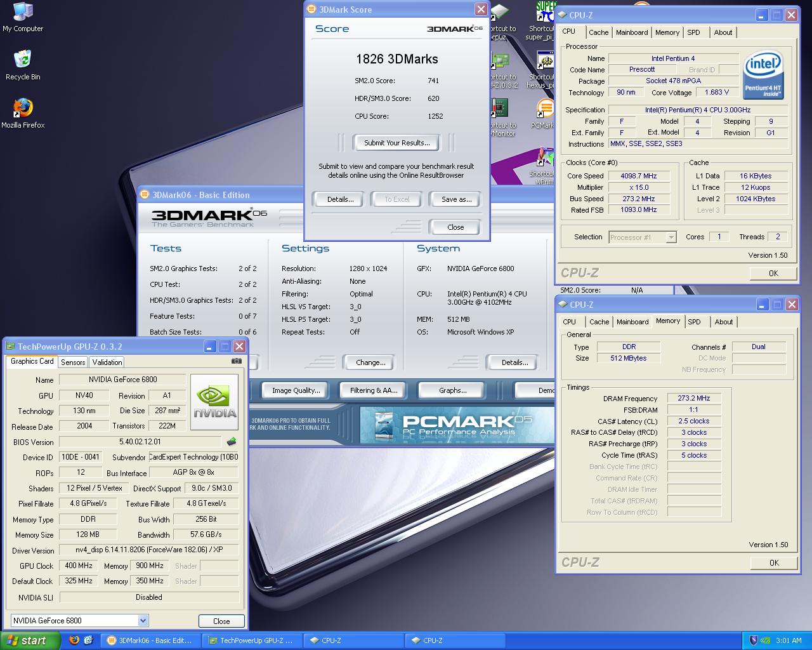Open the My Computer desktop icon
This screenshot has width=812, height=650.
pos(23,17)
